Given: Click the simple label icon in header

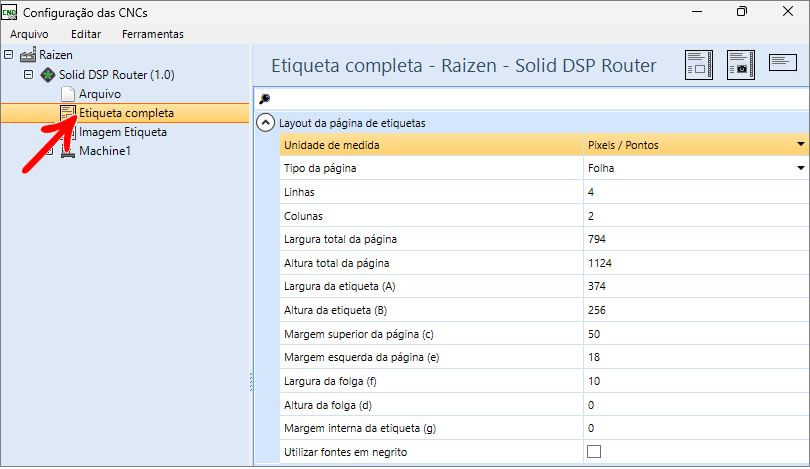Looking at the screenshot, I should click(783, 62).
